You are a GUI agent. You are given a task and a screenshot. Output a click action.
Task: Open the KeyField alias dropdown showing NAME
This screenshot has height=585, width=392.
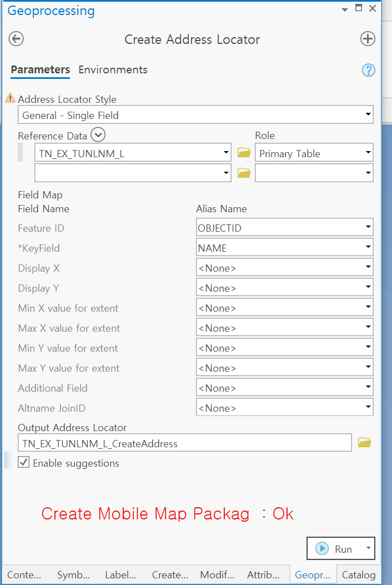pos(368,248)
